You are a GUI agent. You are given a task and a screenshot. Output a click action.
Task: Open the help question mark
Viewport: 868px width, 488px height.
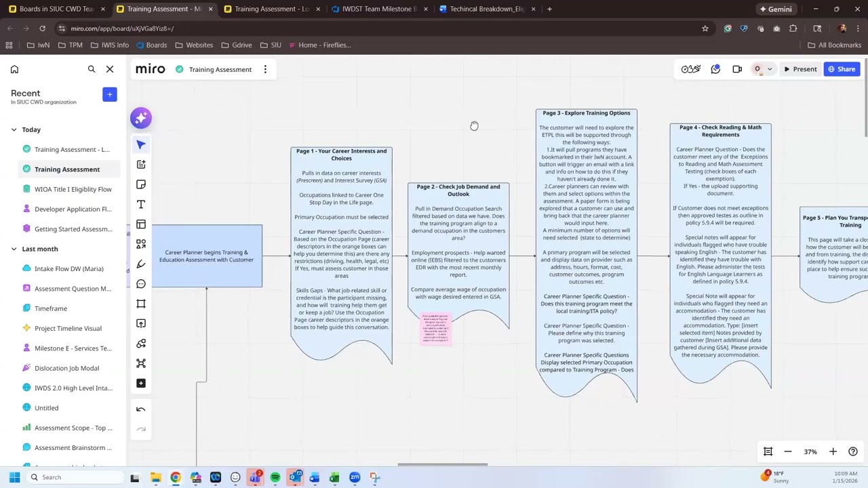point(853,451)
